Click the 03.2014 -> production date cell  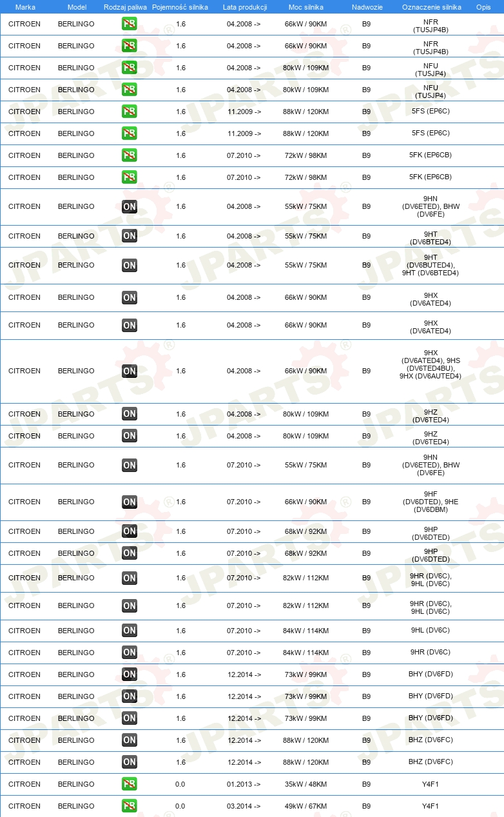[244, 806]
